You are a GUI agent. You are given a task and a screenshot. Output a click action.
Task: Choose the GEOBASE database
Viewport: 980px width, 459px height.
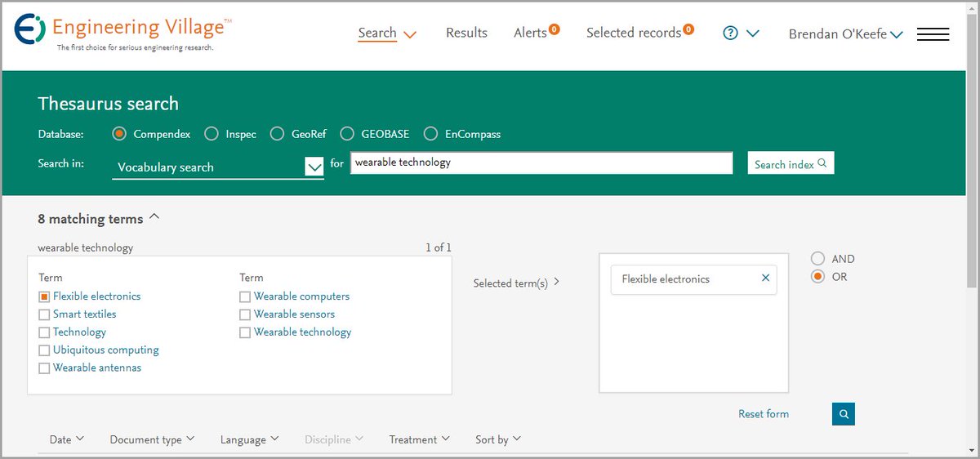[346, 133]
